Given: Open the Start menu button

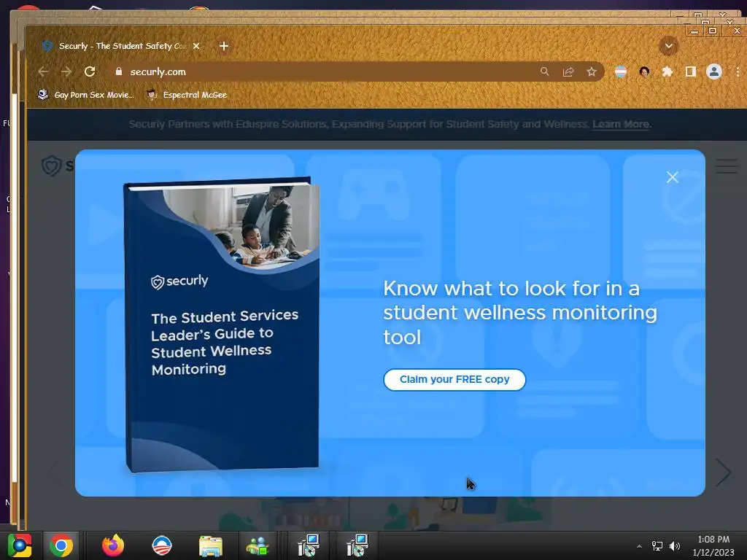Looking at the screenshot, I should (x=20, y=545).
